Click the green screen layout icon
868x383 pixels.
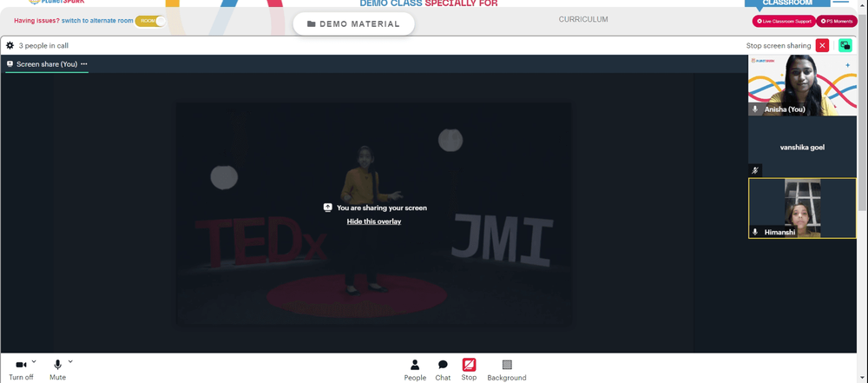[845, 45]
